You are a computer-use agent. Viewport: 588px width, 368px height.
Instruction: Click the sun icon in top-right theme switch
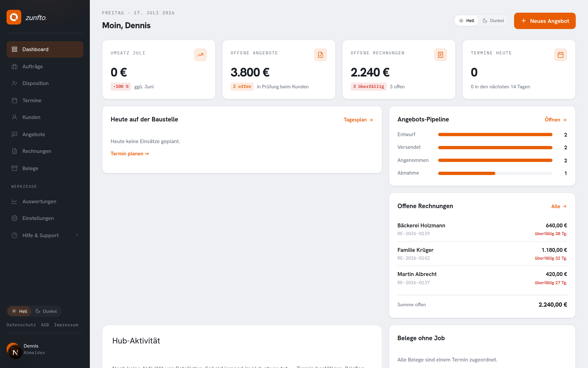[x=461, y=21]
